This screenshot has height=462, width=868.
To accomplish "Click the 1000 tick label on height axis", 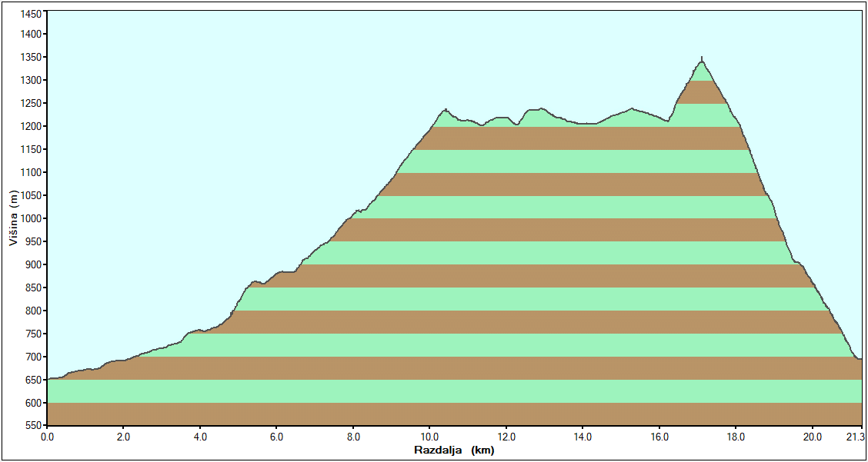I will 32,218.
